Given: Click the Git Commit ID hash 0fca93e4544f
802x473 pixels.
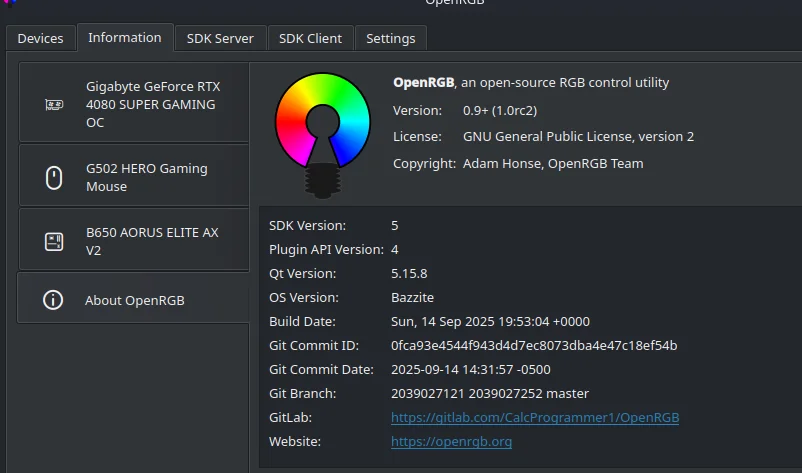Looking at the screenshot, I should (x=534, y=346).
